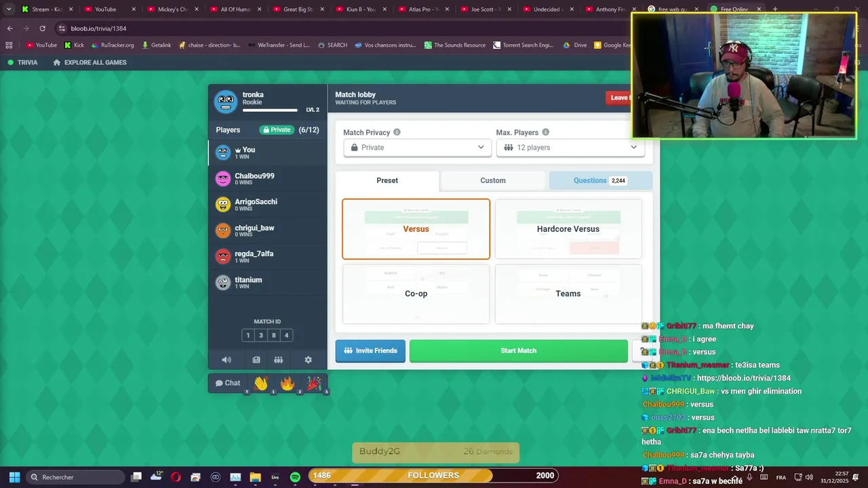The width and height of the screenshot is (868, 488).
Task: Click the green Start Match button
Action: pyautogui.click(x=519, y=351)
